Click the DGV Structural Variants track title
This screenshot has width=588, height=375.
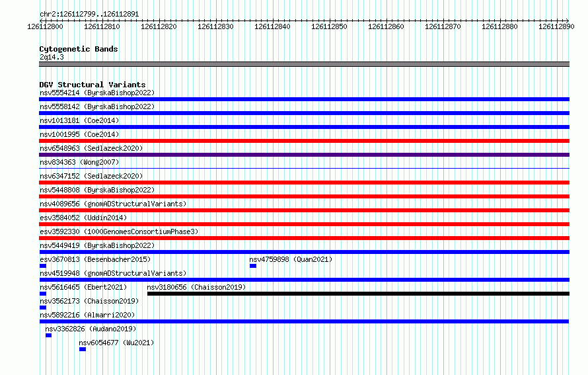point(92,85)
